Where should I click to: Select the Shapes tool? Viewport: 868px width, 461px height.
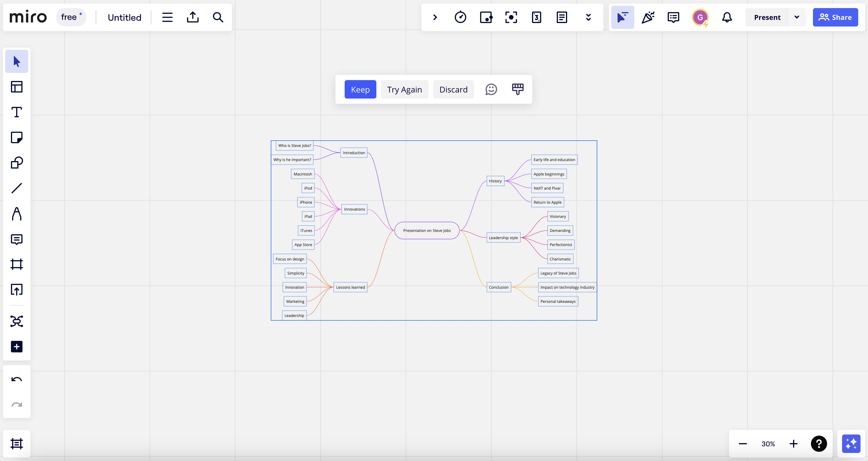click(x=16, y=163)
